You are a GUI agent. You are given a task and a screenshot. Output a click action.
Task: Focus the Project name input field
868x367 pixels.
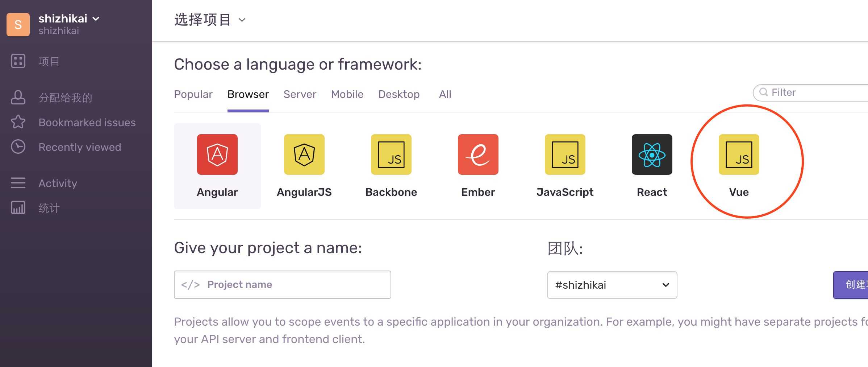click(282, 285)
